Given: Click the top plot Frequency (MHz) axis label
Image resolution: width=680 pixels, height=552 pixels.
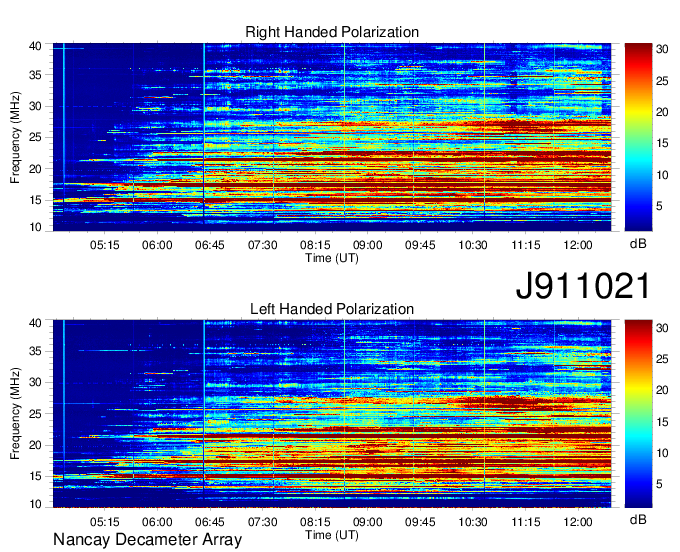Looking at the screenshot, I should coord(15,137).
